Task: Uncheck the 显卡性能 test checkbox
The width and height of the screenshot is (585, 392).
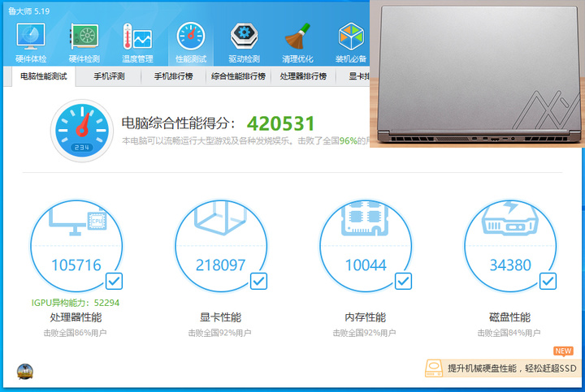Action: (258, 282)
